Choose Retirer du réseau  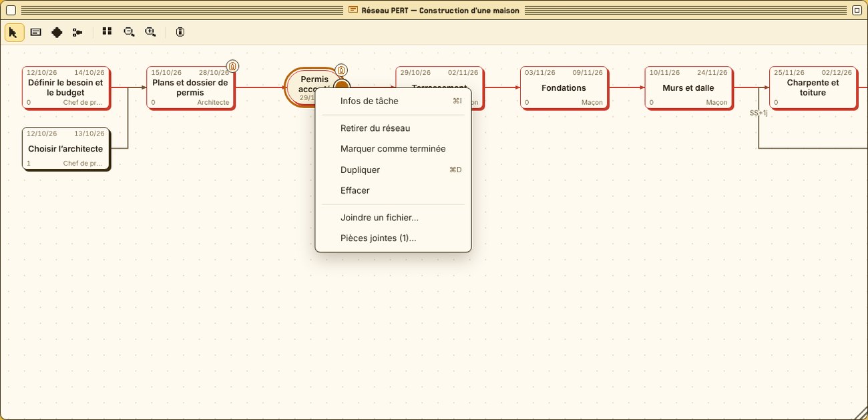click(393, 128)
